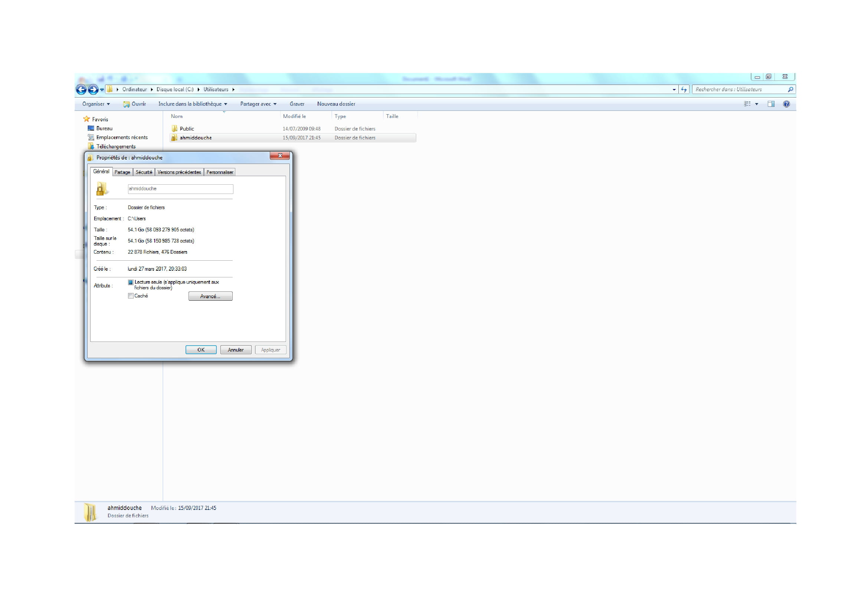868x613 pixels.
Task: Click the 54,1 Go Taille value
Action: 161,230
